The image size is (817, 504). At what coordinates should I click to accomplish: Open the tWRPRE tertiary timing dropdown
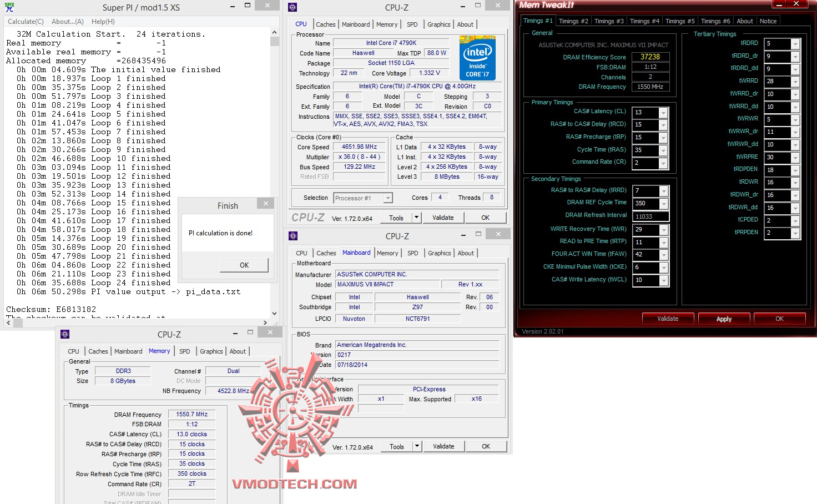(x=795, y=158)
